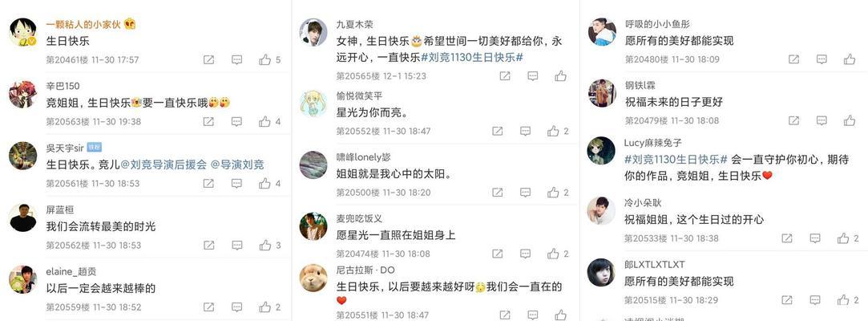Viewport: 868px width, 321px height.
Task: Reply to 吴天宇sir's comment via chat icon
Action: (236, 184)
